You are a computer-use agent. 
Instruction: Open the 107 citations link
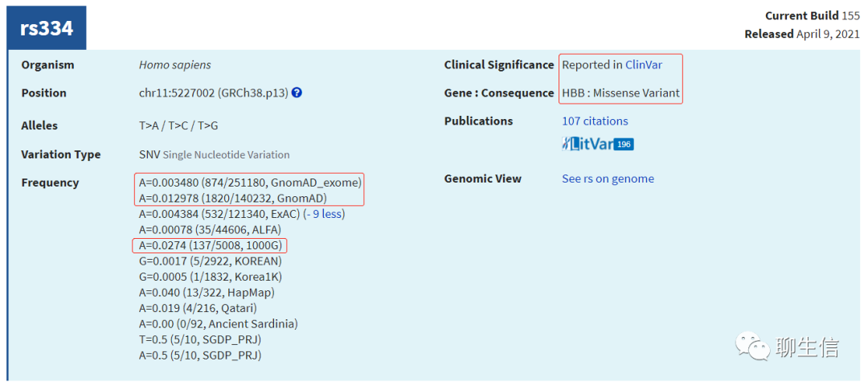[595, 121]
